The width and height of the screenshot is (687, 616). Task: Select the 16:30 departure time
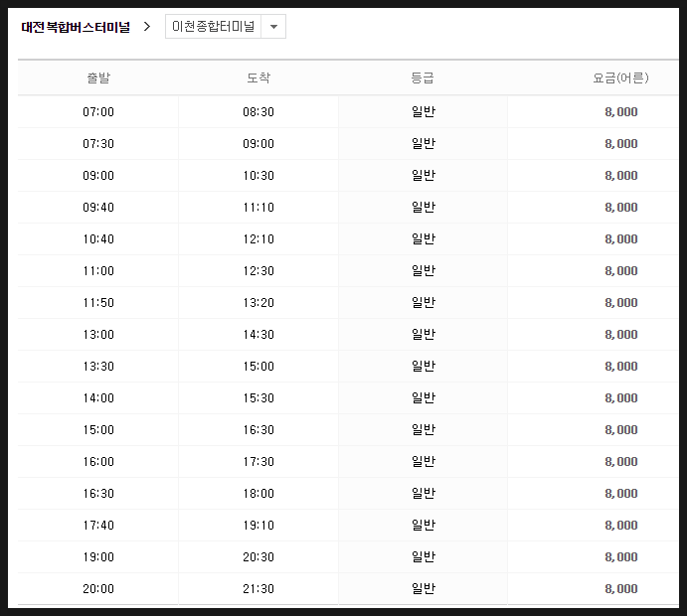pos(98,494)
